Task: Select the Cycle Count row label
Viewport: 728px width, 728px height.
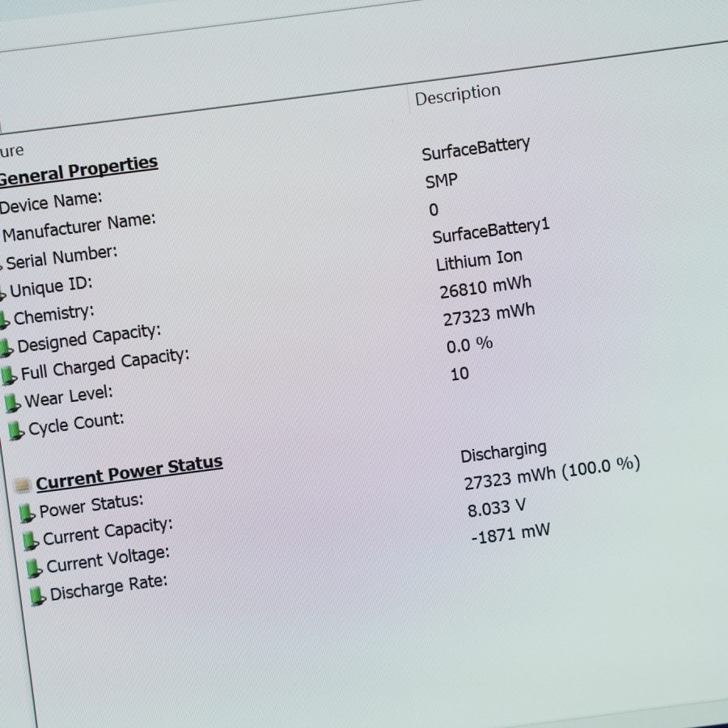Action: click(76, 424)
